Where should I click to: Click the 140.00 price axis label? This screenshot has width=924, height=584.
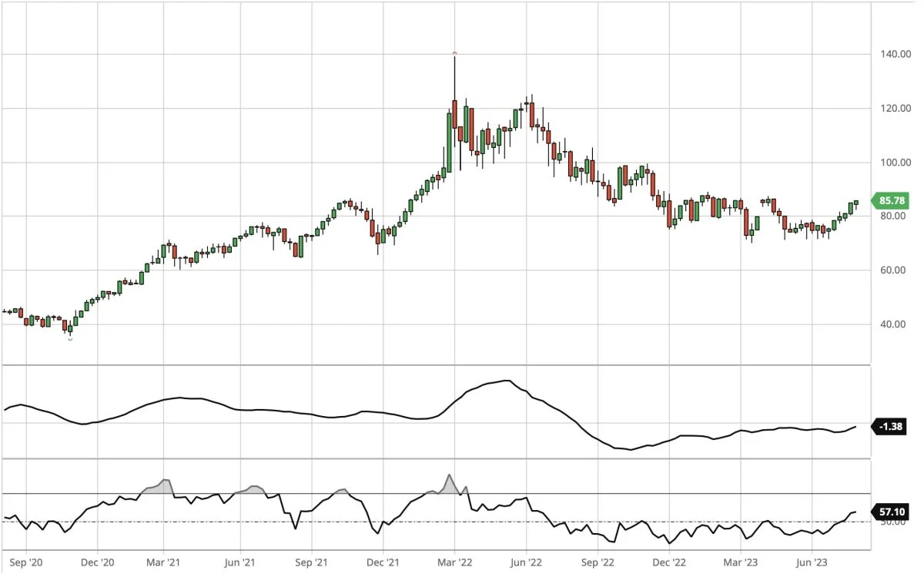[x=891, y=55]
